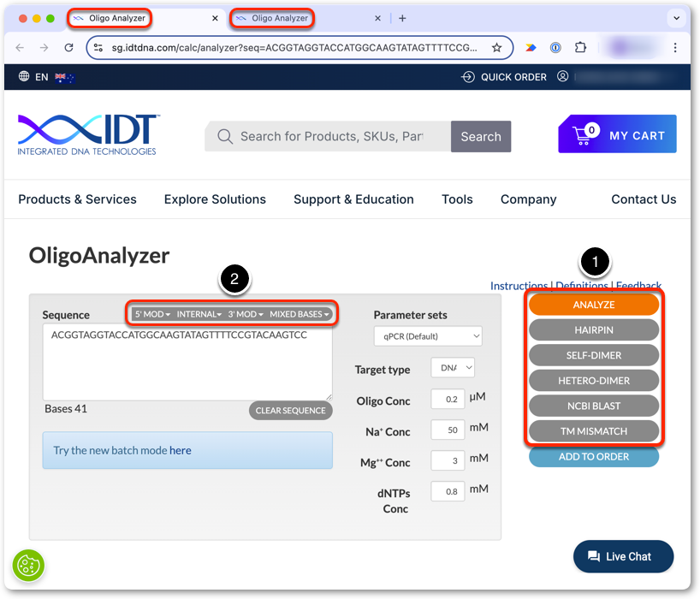Expand the 5' MOD dropdown
Image resolution: width=700 pixels, height=599 pixels.
(x=152, y=314)
